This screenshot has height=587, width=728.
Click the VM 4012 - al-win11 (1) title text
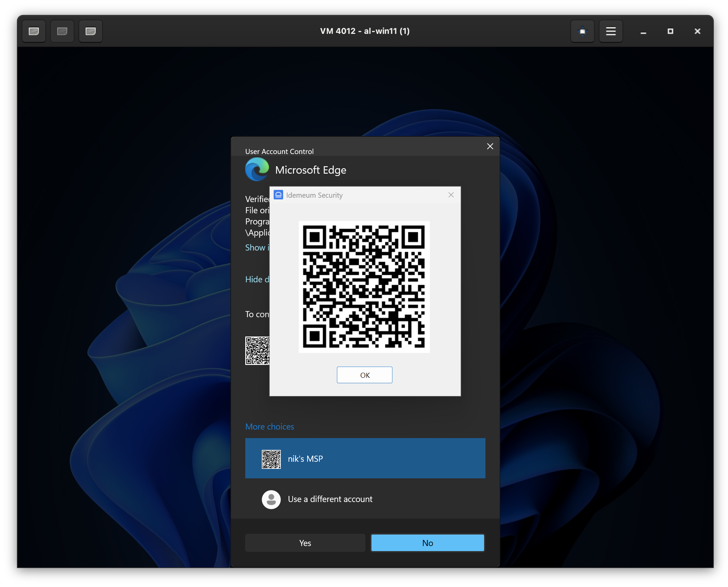click(365, 31)
